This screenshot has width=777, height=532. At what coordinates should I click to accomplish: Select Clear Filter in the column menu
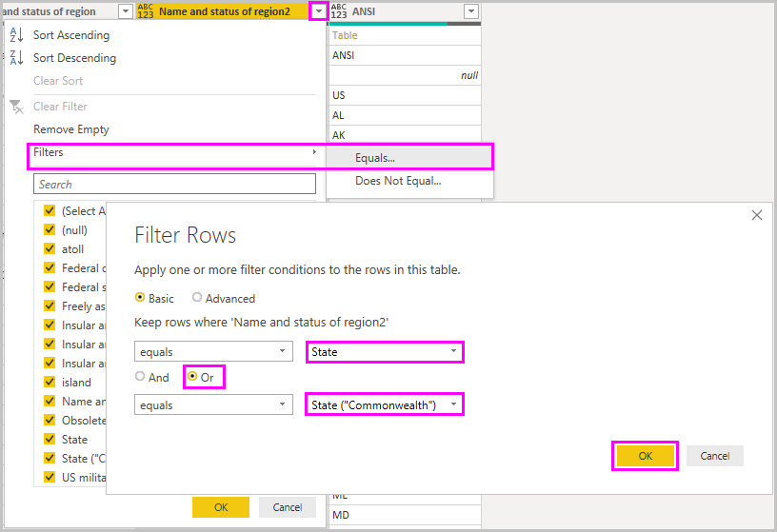(x=60, y=107)
